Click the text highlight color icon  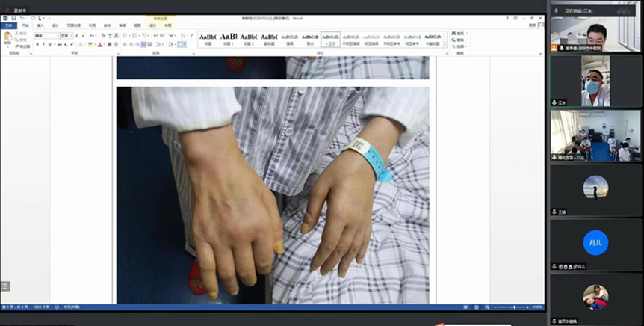pyautogui.click(x=90, y=45)
